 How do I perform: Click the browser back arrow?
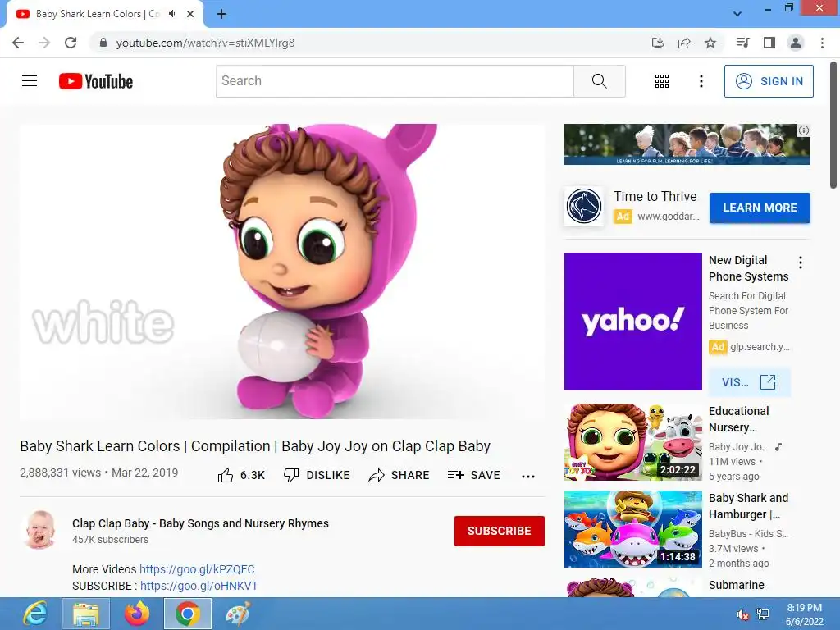18,43
